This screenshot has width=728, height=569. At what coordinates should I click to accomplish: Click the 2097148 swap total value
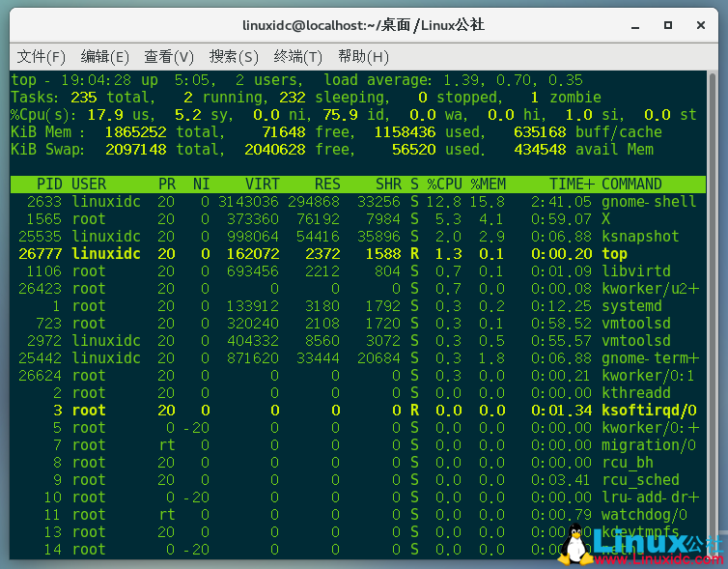(x=135, y=150)
